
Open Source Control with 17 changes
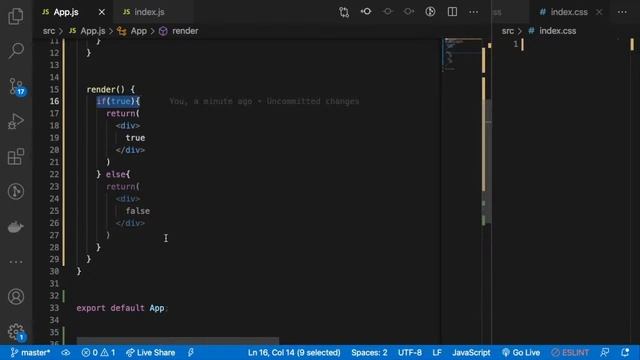coord(16,86)
